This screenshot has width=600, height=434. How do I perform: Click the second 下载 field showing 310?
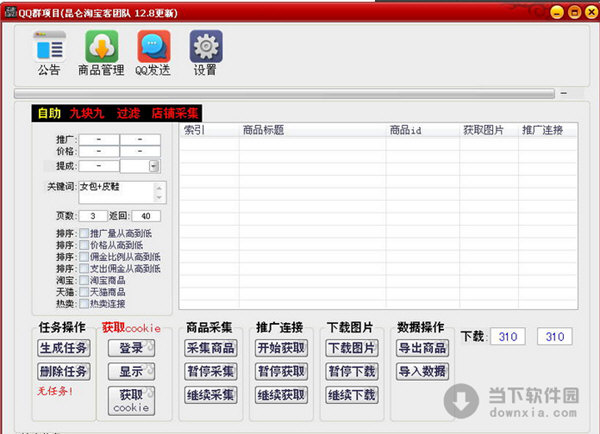(555, 336)
